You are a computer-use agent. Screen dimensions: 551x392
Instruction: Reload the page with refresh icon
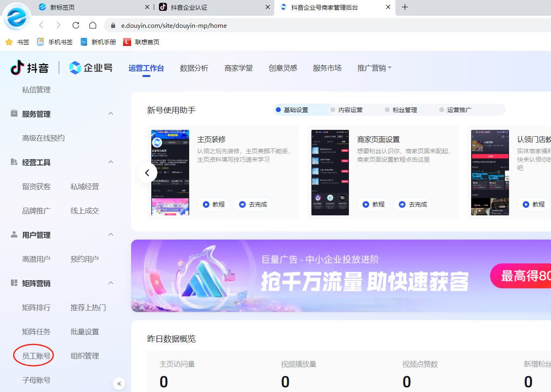(x=76, y=25)
